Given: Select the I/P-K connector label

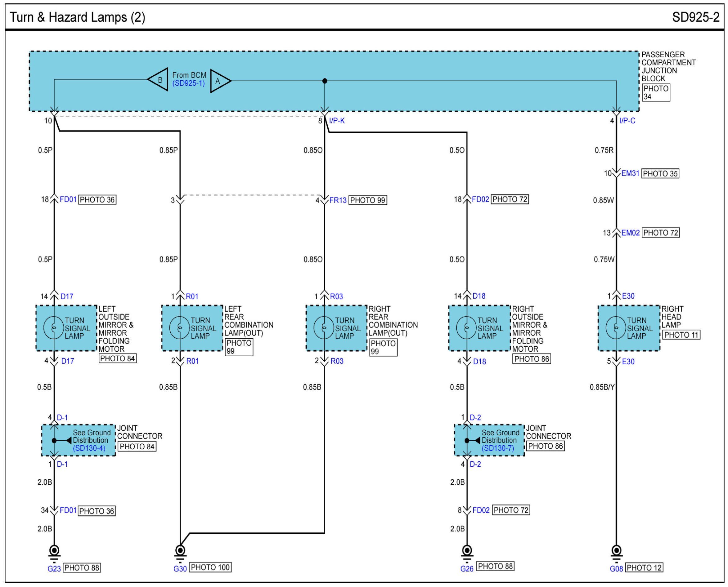Looking at the screenshot, I should tap(337, 121).
